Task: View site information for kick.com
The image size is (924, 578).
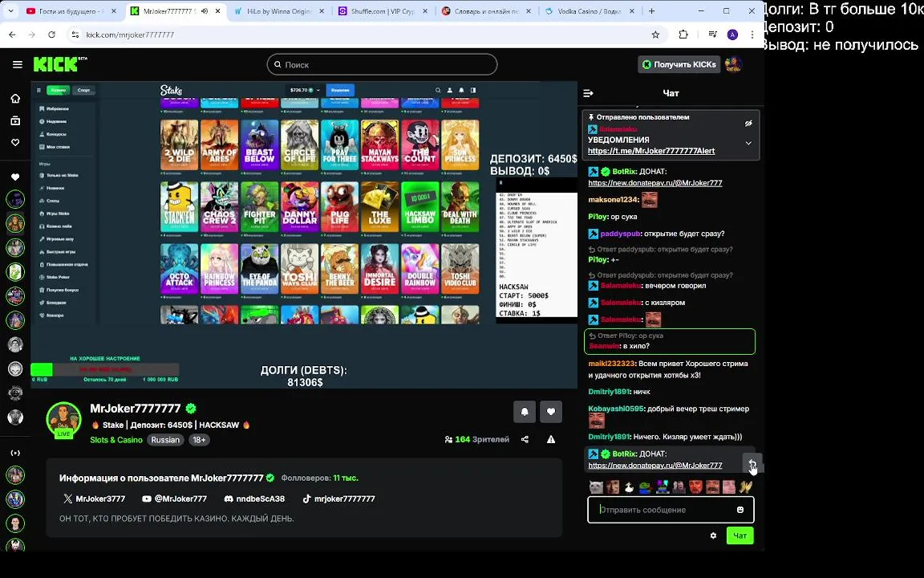Action: coord(75,35)
